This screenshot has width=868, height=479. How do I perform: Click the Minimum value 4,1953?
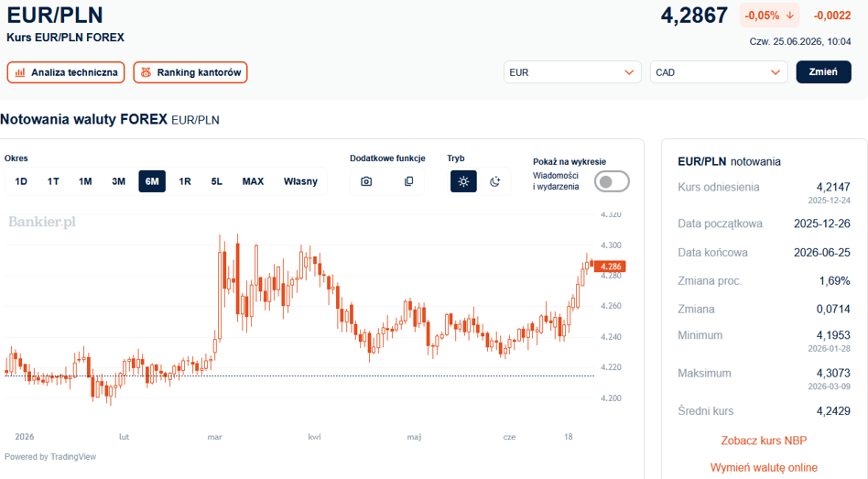(x=833, y=335)
